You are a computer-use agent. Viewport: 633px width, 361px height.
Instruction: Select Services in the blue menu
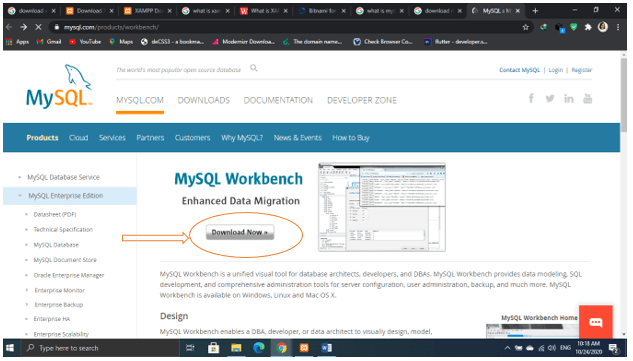[x=113, y=138]
